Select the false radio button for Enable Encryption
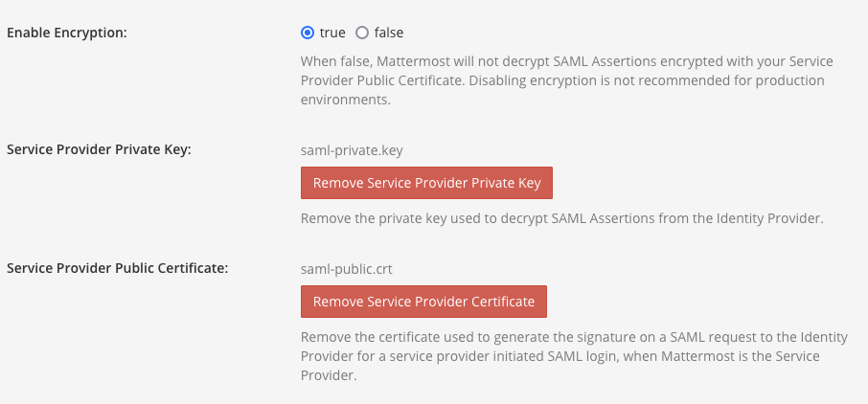The width and height of the screenshot is (868, 404). click(362, 33)
